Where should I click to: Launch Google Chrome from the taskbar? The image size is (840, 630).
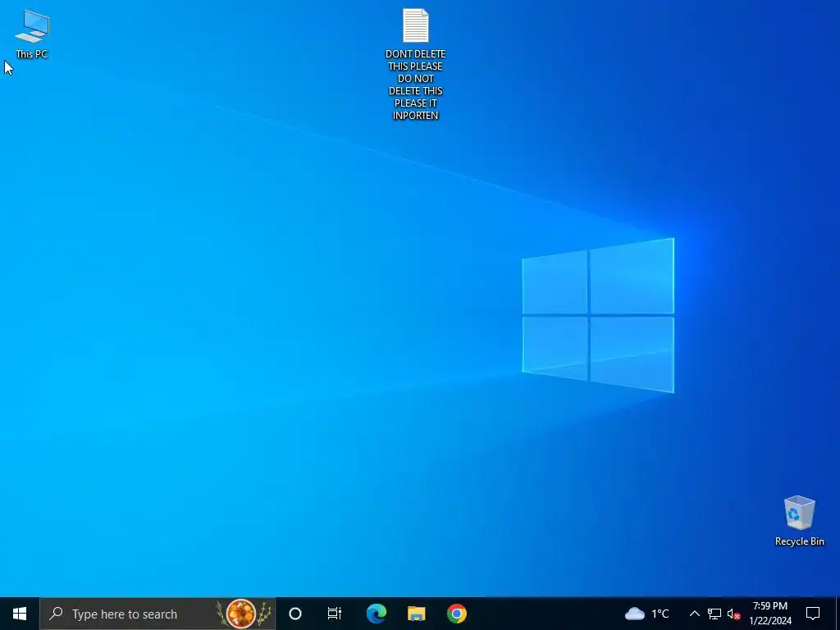(x=456, y=614)
